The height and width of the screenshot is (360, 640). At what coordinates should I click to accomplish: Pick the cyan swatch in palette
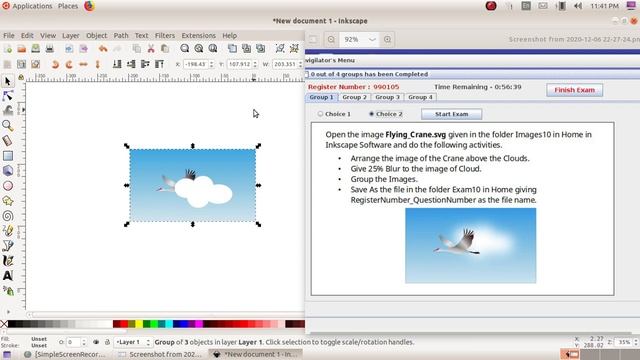(x=169, y=324)
